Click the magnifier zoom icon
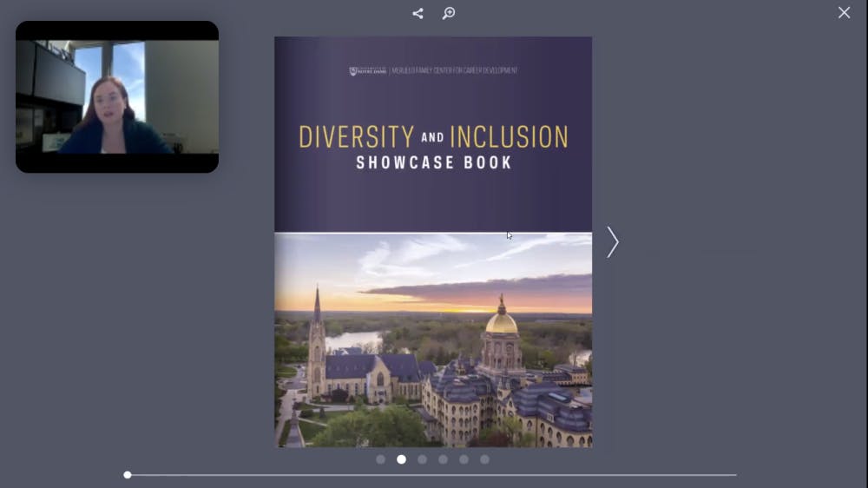The width and height of the screenshot is (868, 488). pos(449,13)
